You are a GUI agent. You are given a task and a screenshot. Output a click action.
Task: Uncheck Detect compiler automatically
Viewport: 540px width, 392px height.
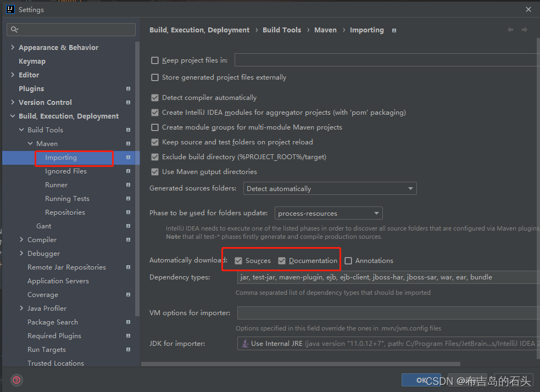point(155,98)
